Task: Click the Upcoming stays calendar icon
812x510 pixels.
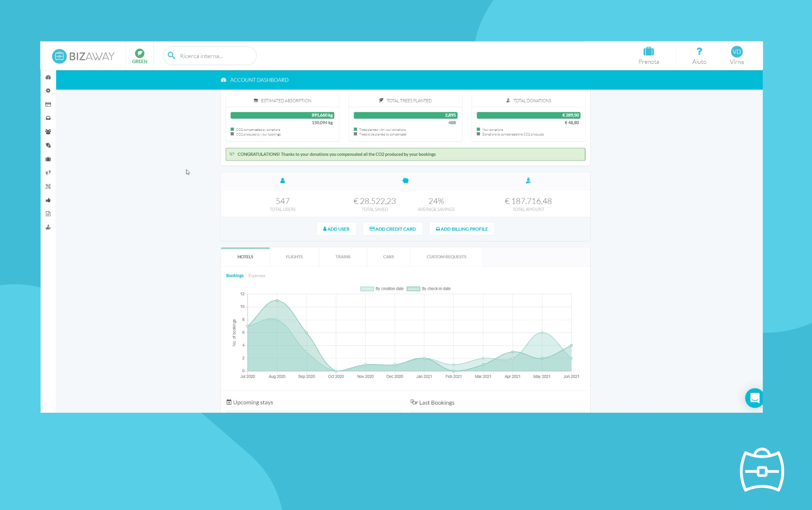Action: point(229,402)
